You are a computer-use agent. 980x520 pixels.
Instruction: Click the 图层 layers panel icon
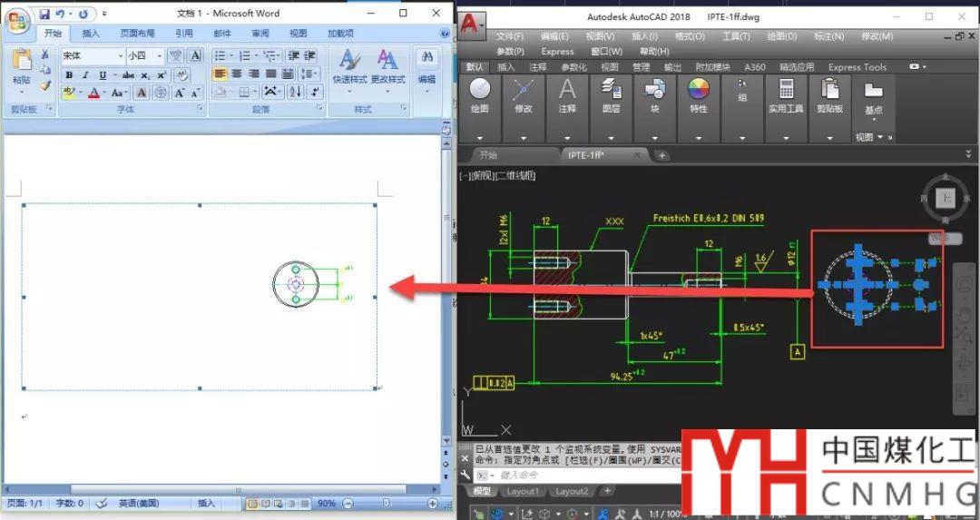tap(611, 89)
